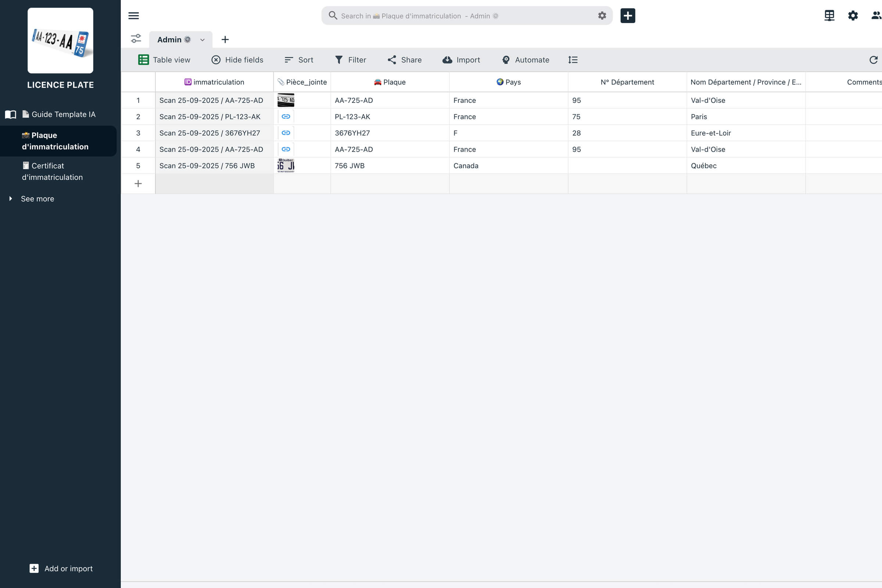Image resolution: width=882 pixels, height=588 pixels.
Task: Open view configuration sliders icon
Action: [x=136, y=39]
